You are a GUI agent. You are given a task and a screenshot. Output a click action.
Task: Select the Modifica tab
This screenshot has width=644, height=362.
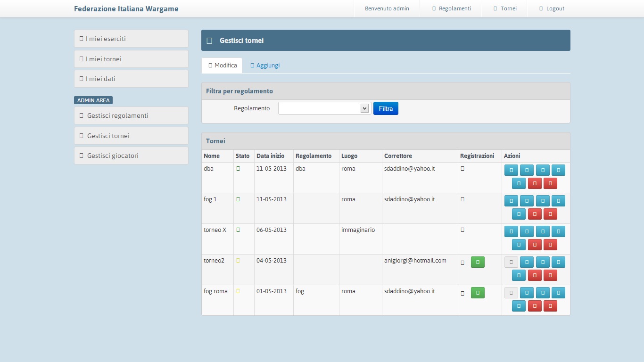pyautogui.click(x=222, y=66)
